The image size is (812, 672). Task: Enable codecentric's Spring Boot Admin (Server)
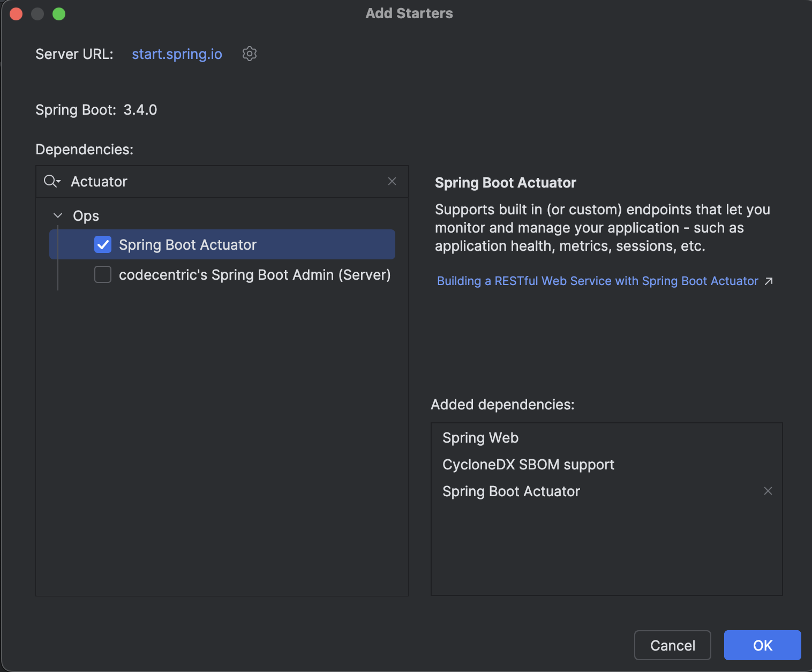[x=102, y=274]
